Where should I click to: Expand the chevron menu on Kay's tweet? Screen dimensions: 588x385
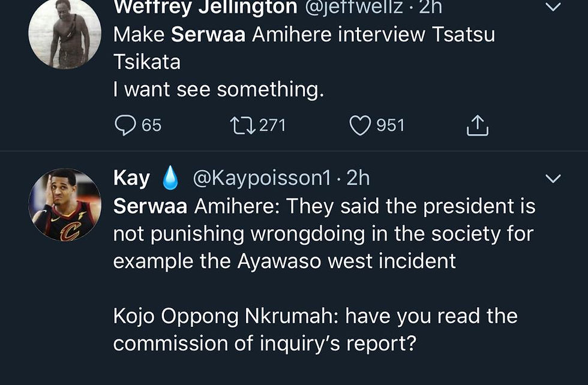(x=552, y=179)
